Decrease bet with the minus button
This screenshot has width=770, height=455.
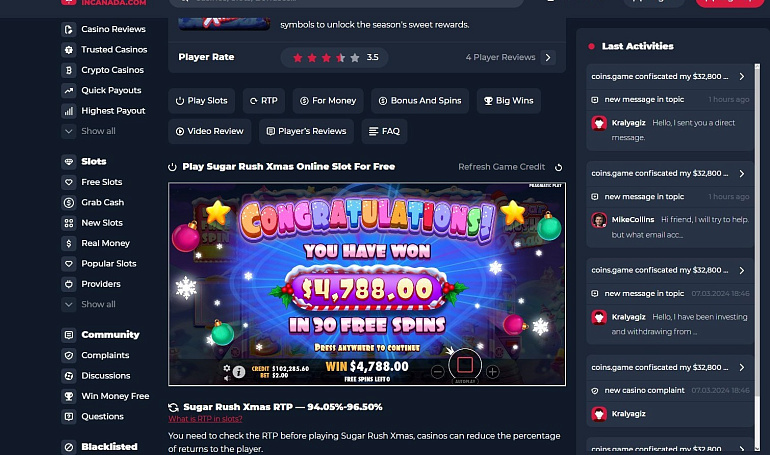coord(437,372)
